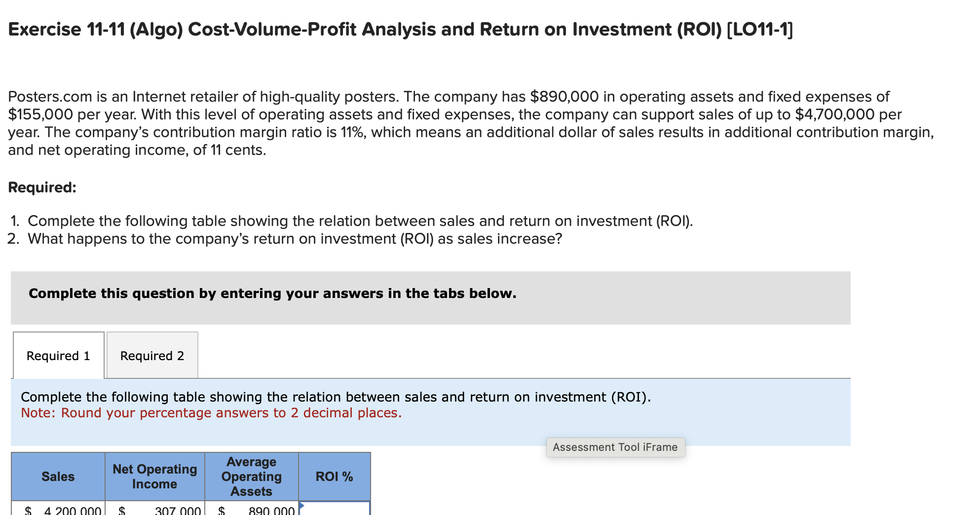Viewport: 980px width, 515px height.
Task: Click the Required: section heading
Action: (41, 187)
